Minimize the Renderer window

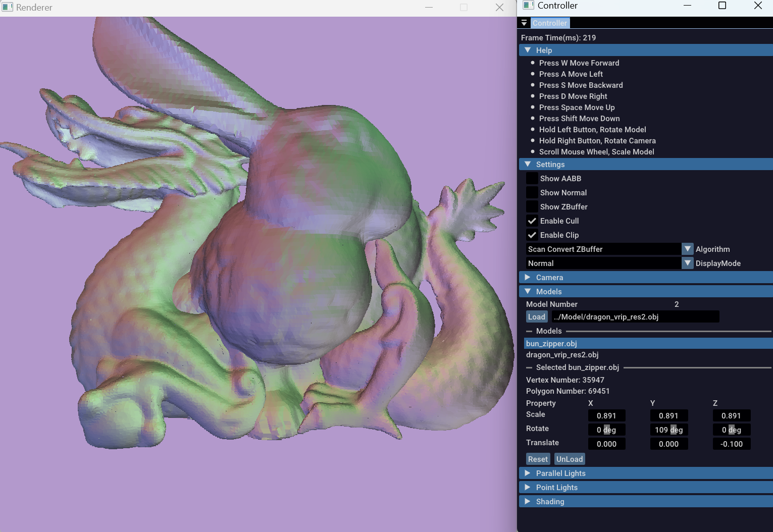(429, 8)
